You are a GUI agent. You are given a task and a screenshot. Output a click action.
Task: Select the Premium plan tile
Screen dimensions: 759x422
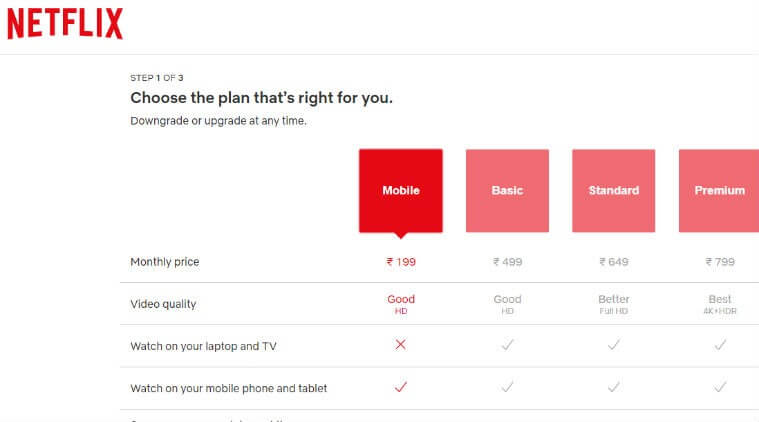[x=719, y=191]
